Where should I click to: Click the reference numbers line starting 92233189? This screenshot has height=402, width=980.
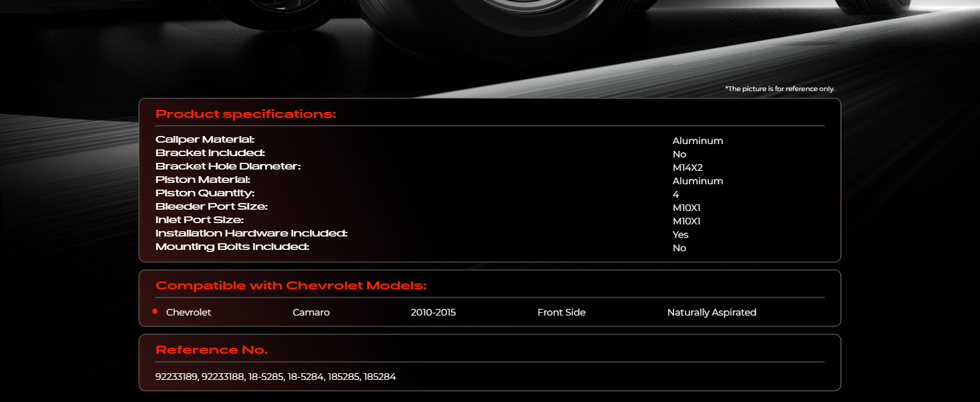coord(275,377)
